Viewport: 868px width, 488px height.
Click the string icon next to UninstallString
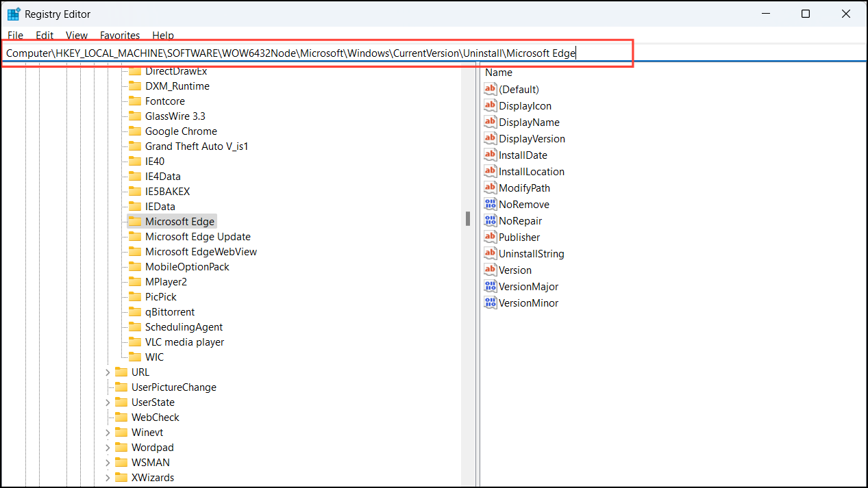pos(491,253)
